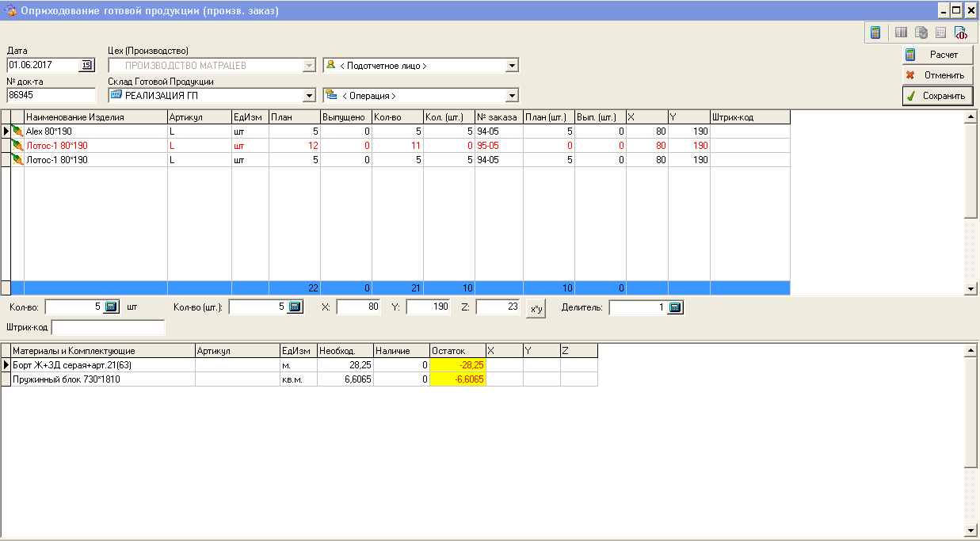The height and width of the screenshot is (541, 980).
Task: Click the Alex 80*190 row icon
Action: point(17,131)
